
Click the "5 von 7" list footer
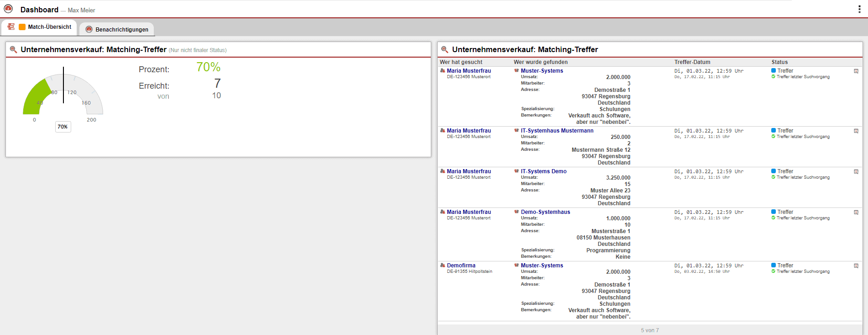click(x=649, y=330)
